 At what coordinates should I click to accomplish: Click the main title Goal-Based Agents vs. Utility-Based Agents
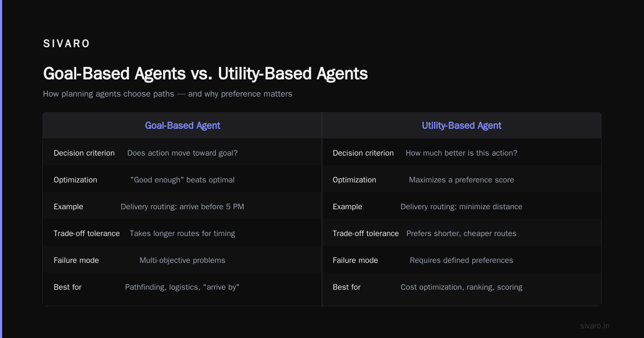click(x=206, y=74)
